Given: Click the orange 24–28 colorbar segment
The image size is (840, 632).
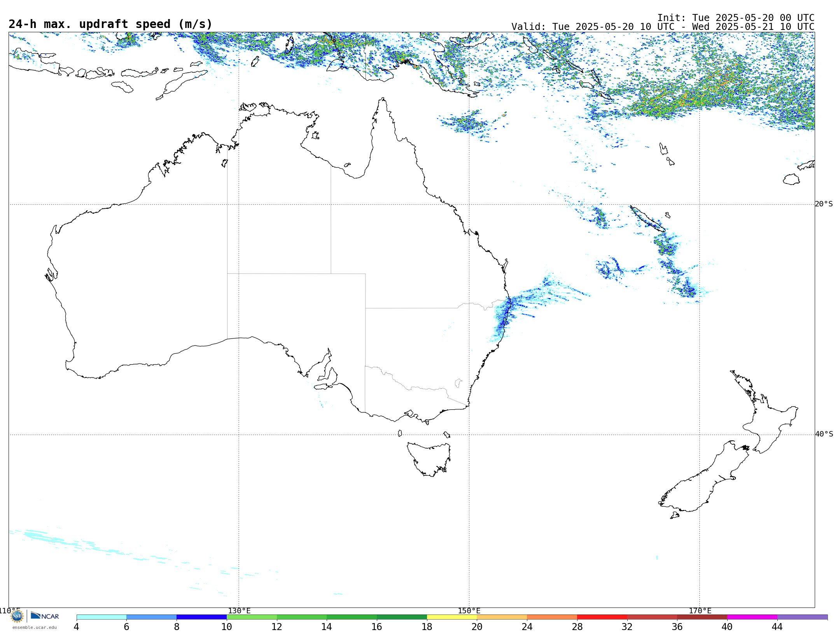Looking at the screenshot, I should [x=552, y=617].
